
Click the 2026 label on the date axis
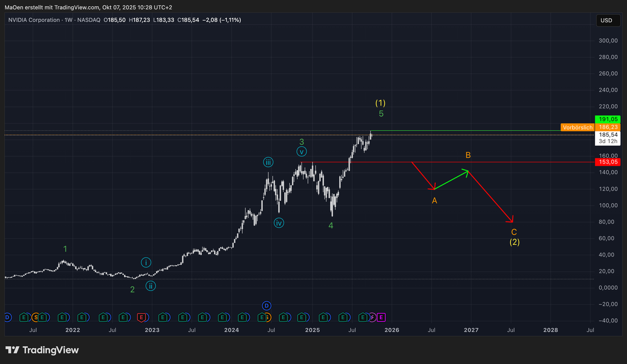point(391,330)
